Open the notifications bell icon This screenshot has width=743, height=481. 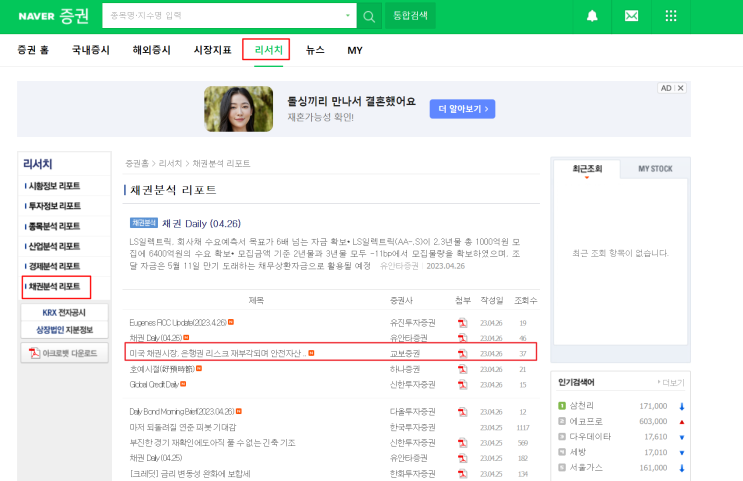(x=592, y=16)
